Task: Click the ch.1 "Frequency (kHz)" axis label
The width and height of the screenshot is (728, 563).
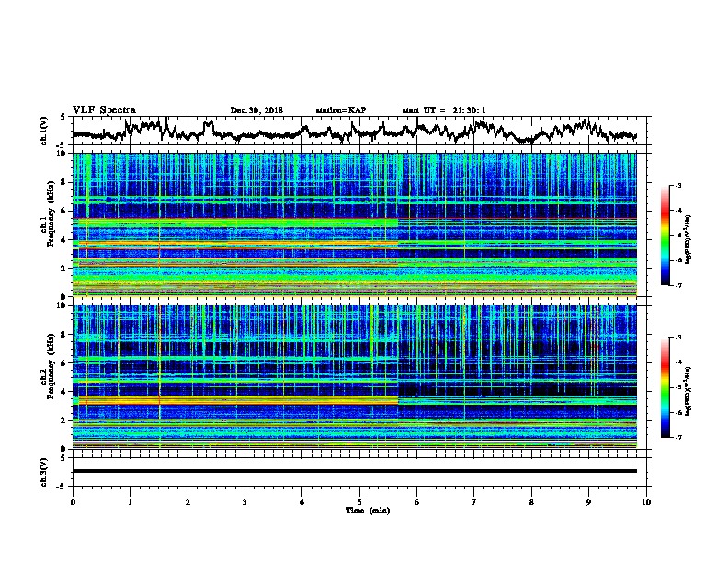Action: click(51, 213)
